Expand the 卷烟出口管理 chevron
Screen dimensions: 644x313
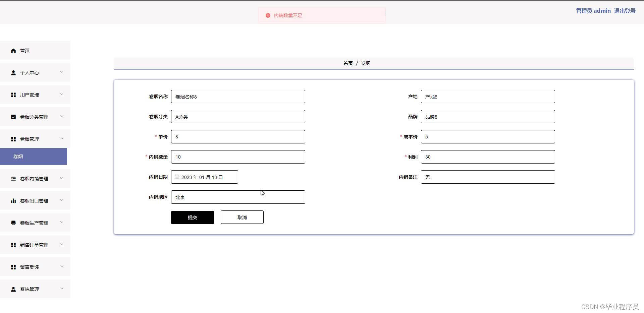click(62, 200)
